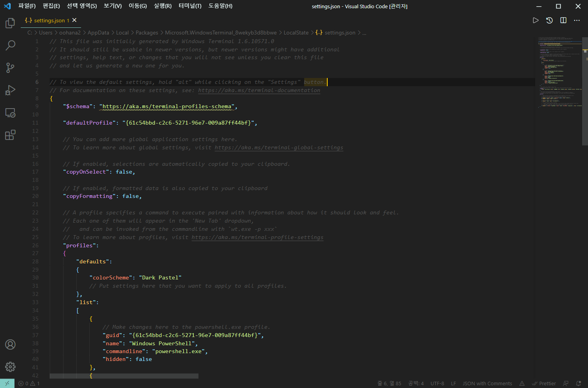Screen dimensions: 588x388
Task: Open the 파일(F) menu
Action: tap(27, 6)
